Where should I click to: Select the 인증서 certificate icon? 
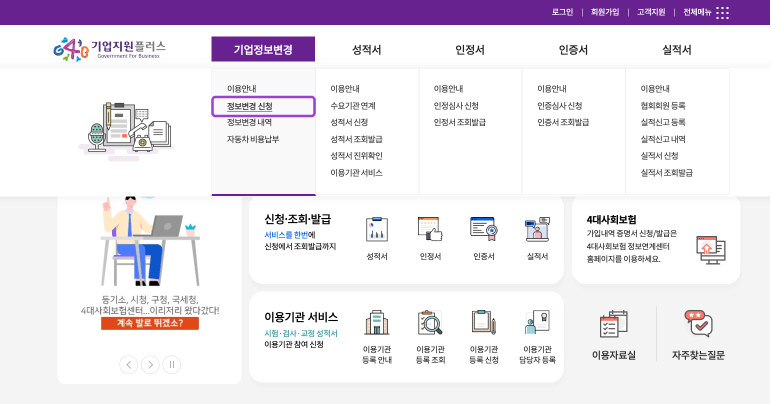coord(484,231)
